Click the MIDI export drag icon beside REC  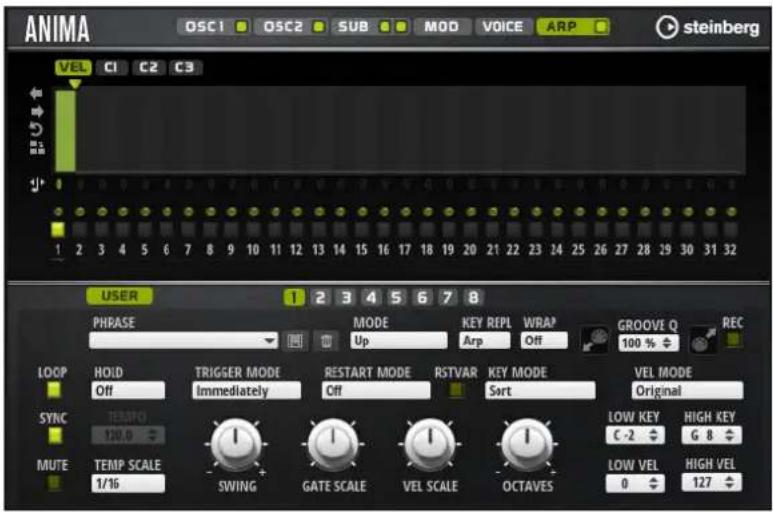703,340
